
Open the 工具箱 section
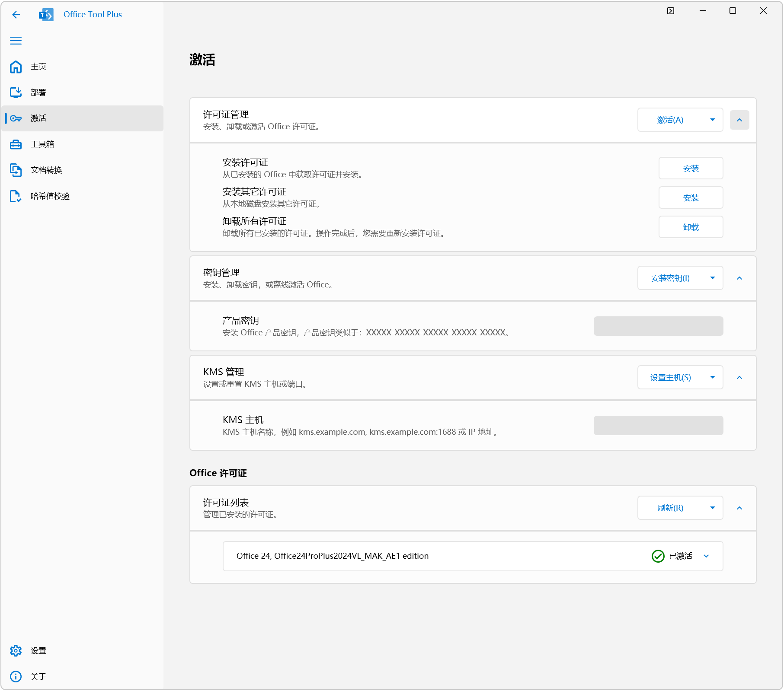(x=82, y=144)
